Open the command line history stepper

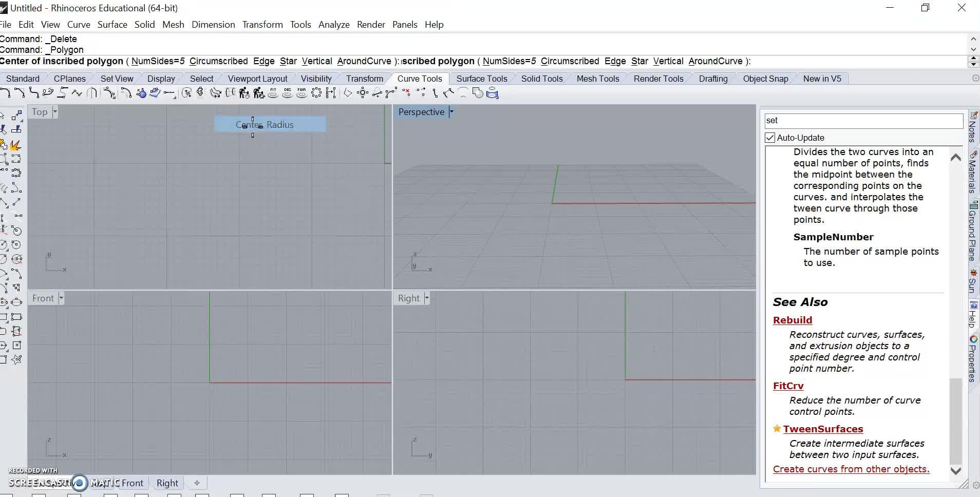click(973, 61)
